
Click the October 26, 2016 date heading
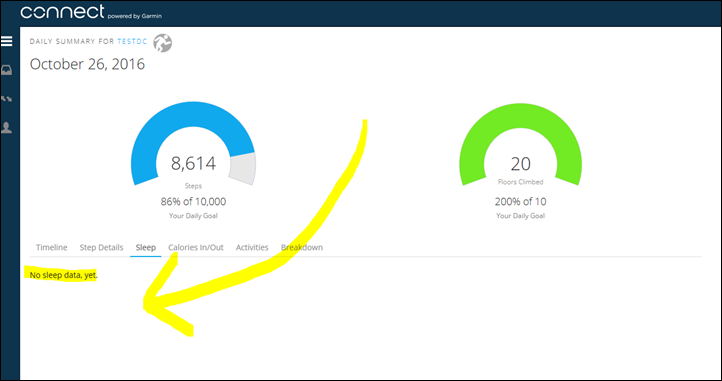[x=87, y=64]
